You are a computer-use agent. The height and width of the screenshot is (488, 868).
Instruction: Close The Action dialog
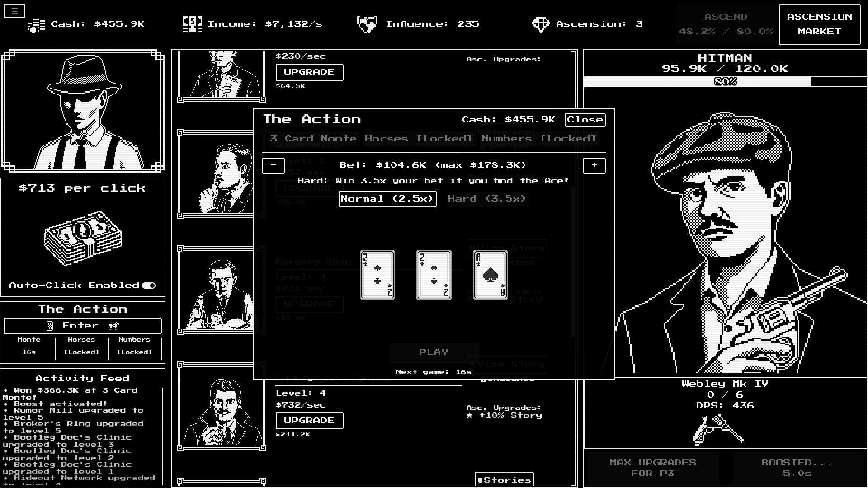point(585,120)
